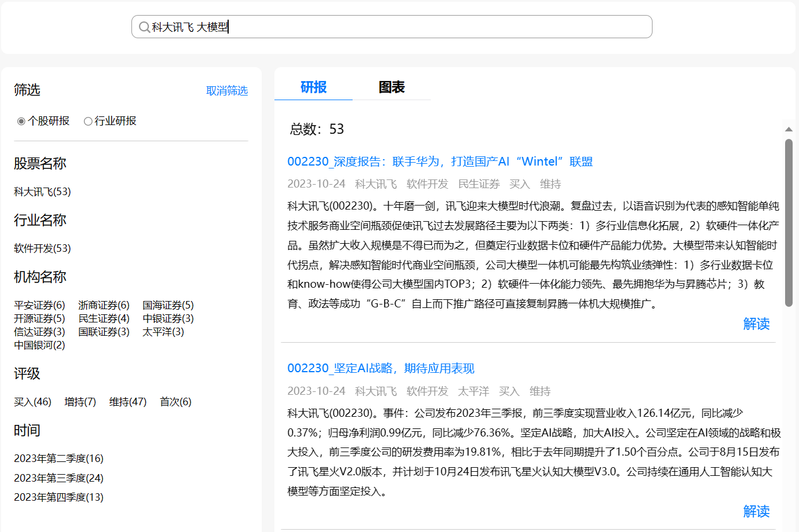Click the 总数：53 count label
Viewport: 799px width, 532px height.
pyautogui.click(x=317, y=129)
